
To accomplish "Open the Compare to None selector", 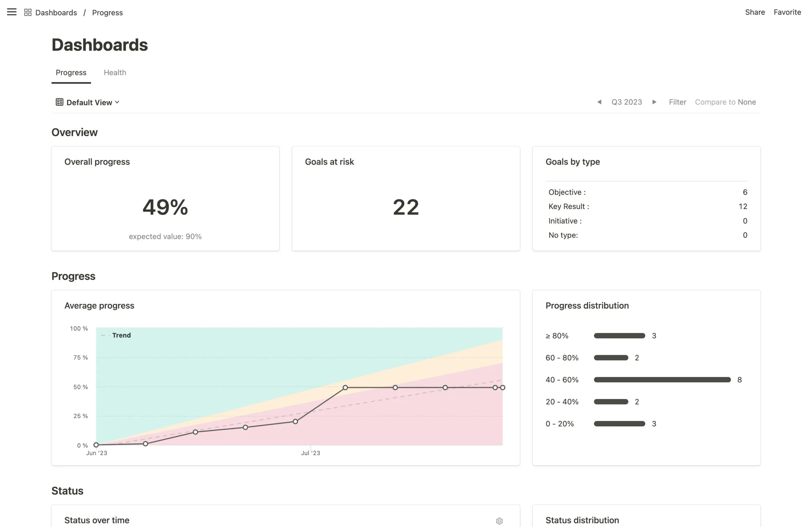I will (x=725, y=102).
